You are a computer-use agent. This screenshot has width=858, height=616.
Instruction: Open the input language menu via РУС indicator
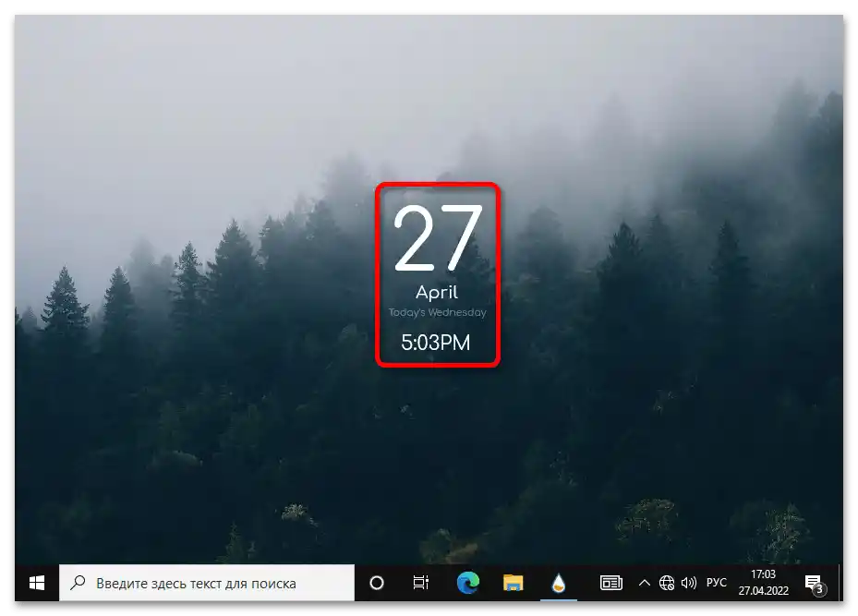click(716, 583)
